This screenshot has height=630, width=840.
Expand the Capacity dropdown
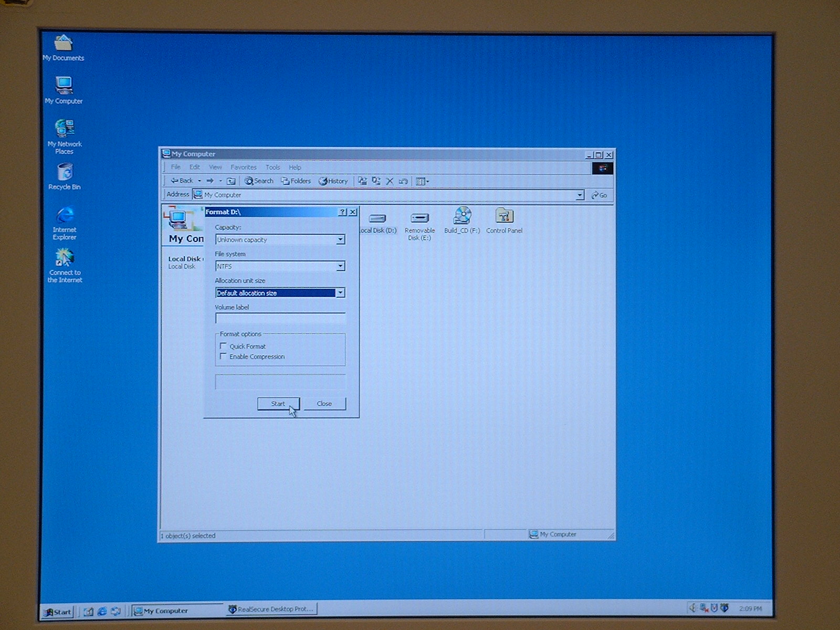(340, 240)
